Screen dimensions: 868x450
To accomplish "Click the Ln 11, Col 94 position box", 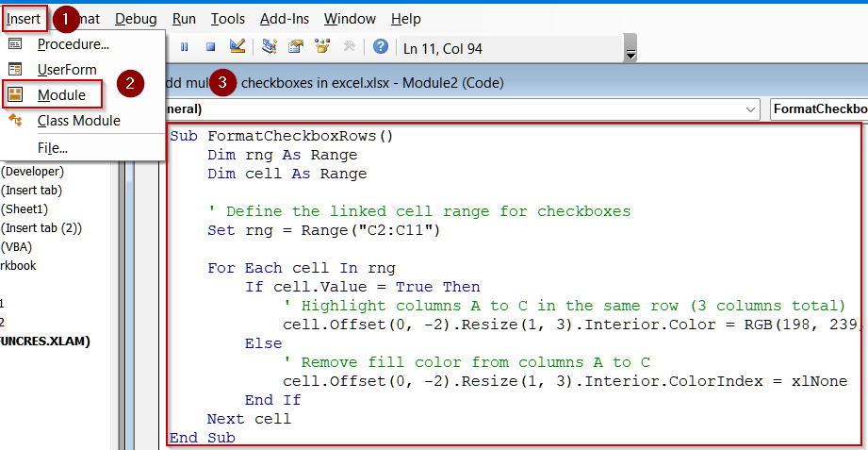I will click(509, 49).
